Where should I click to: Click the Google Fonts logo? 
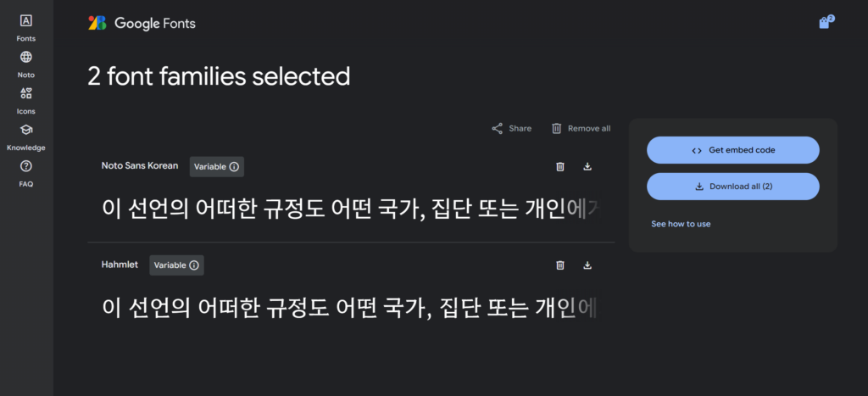click(142, 23)
